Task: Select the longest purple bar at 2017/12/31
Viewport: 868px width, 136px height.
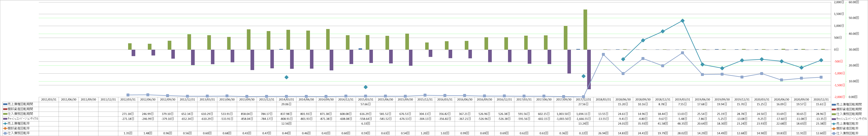Action: (x=589, y=70)
